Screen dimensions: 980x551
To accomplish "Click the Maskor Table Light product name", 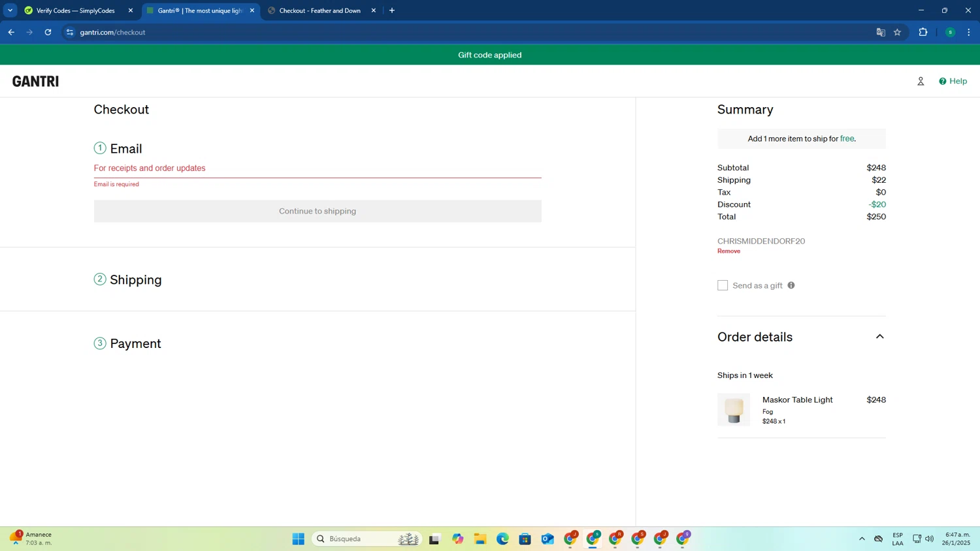I will [797, 400].
